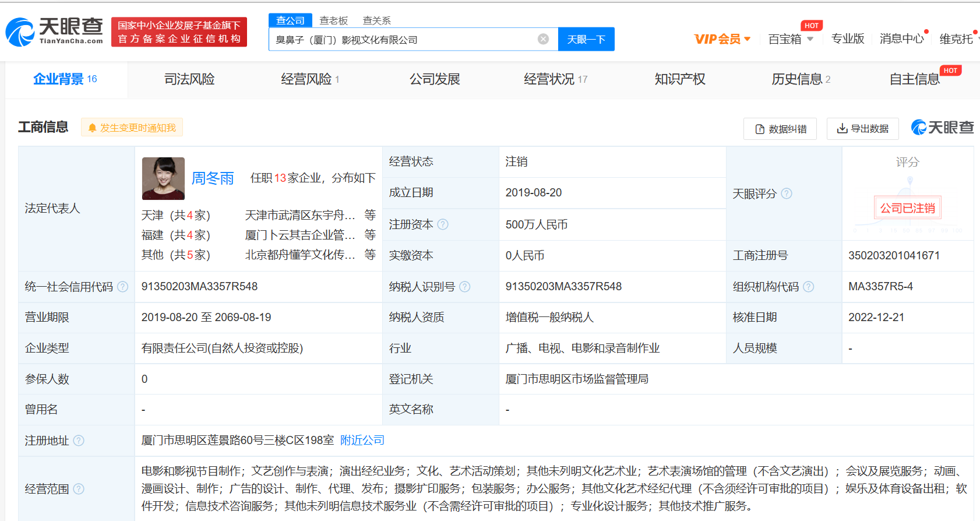Click the bell icon in change notification
The height and width of the screenshot is (521, 980).
click(x=92, y=128)
